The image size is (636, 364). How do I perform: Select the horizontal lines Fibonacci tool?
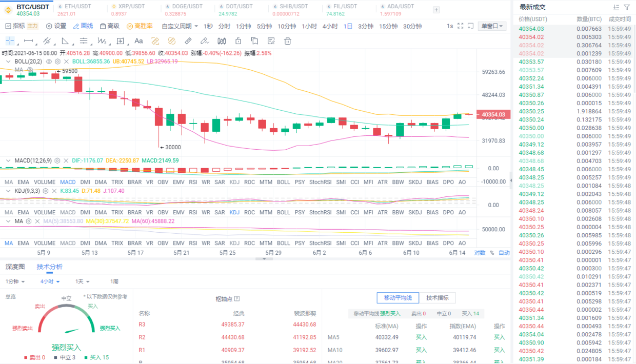(84, 41)
